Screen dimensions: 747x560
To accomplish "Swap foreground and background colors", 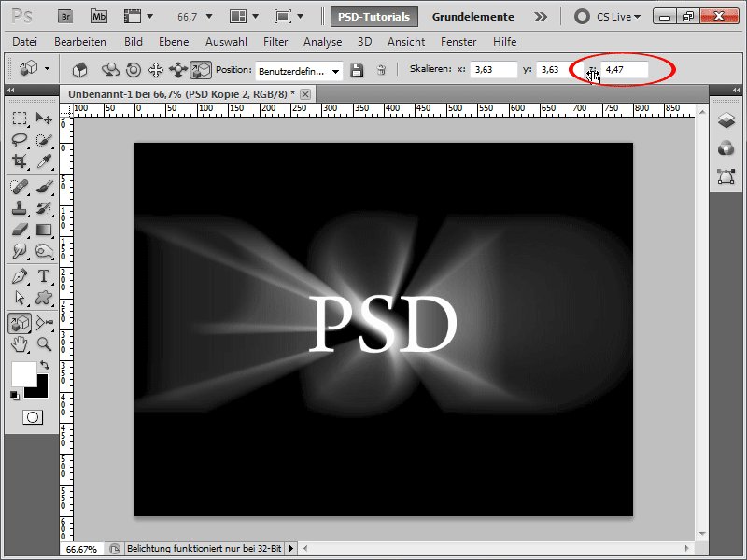I will pos(45,365).
